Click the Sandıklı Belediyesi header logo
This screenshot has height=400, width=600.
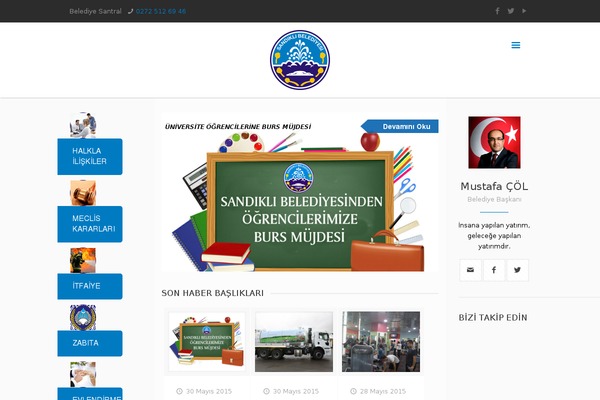[x=300, y=60]
